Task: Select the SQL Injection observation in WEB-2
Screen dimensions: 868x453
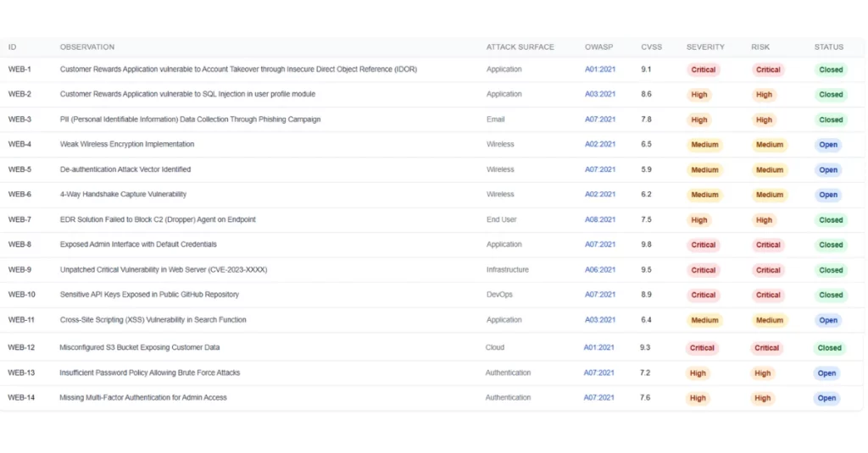Action: pyautogui.click(x=187, y=94)
